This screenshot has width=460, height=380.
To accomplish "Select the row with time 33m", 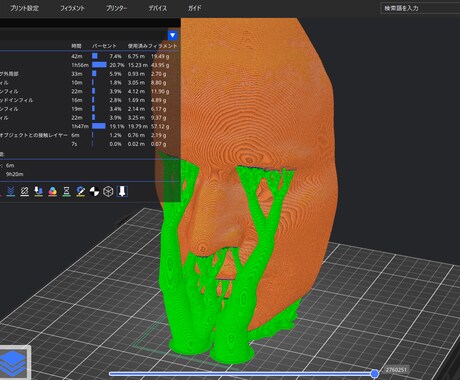I will 90,74.
